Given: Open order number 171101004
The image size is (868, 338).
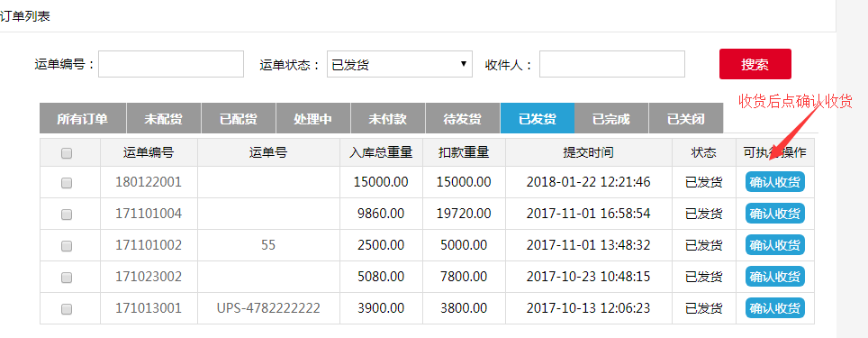Looking at the screenshot, I should [149, 214].
